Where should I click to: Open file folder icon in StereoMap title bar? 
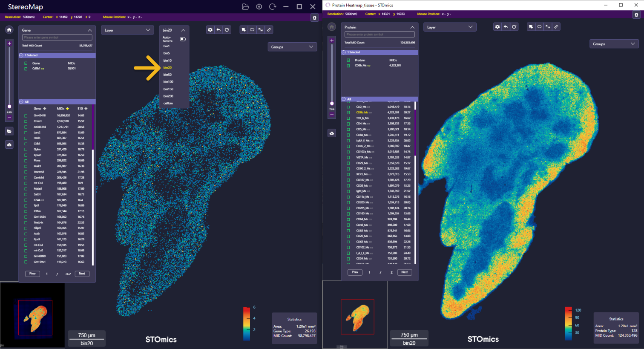click(x=245, y=7)
